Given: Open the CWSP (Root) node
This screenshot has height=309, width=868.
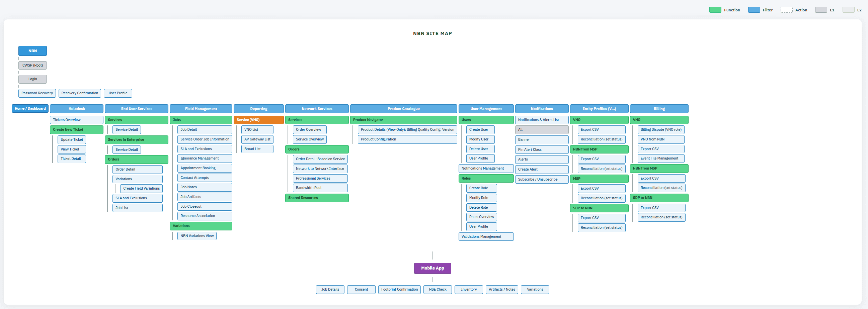Looking at the screenshot, I should pos(33,65).
